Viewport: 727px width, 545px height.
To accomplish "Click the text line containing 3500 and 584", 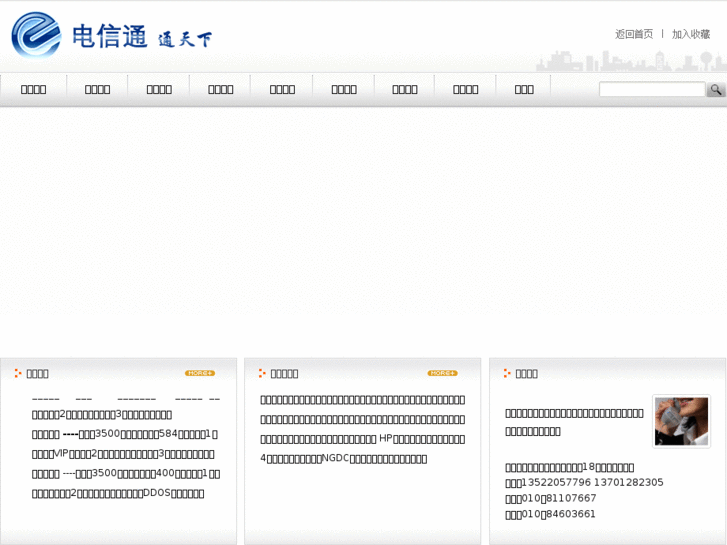I will 125,434.
